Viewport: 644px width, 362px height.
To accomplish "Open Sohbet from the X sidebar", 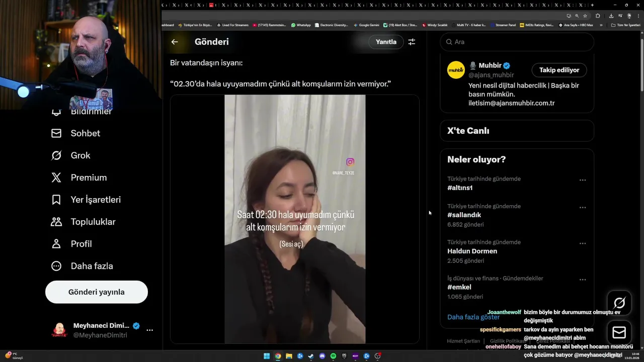I will (x=75, y=133).
